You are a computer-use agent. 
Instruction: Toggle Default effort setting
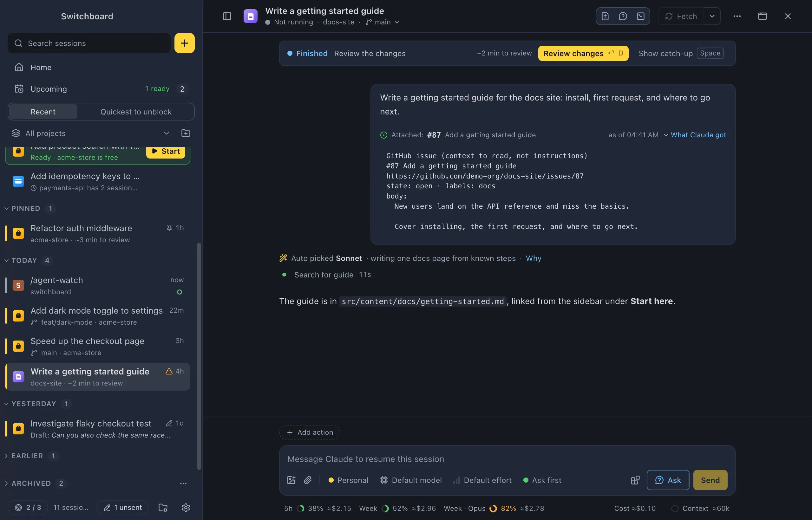482,480
